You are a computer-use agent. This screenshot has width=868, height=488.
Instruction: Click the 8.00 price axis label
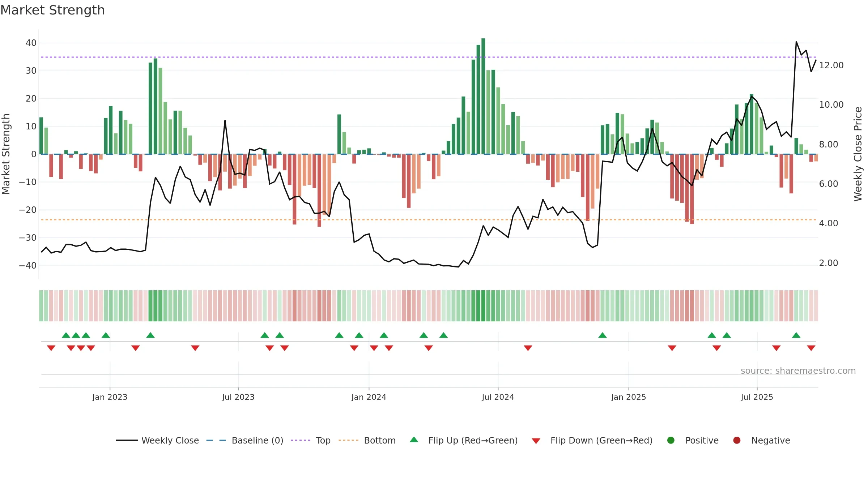click(x=829, y=144)
